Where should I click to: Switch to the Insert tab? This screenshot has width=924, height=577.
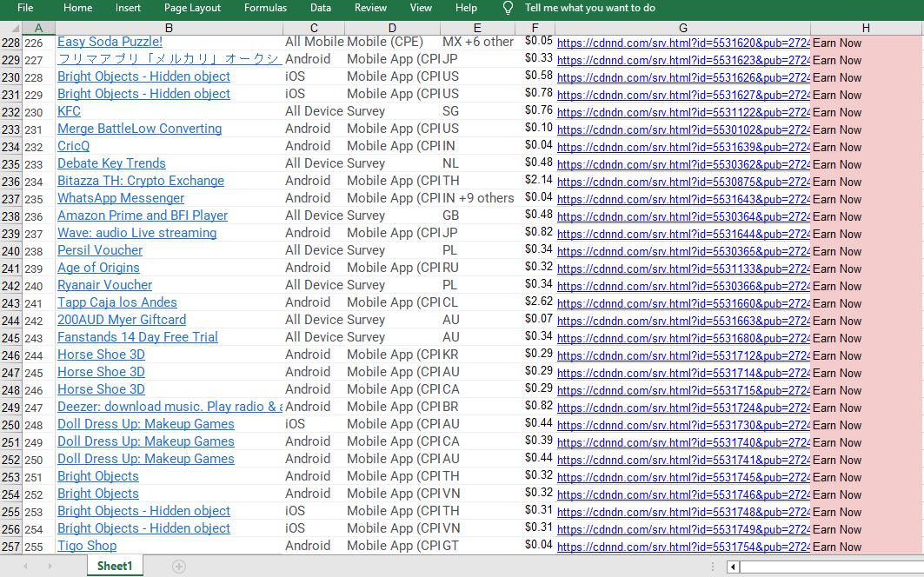[x=128, y=8]
